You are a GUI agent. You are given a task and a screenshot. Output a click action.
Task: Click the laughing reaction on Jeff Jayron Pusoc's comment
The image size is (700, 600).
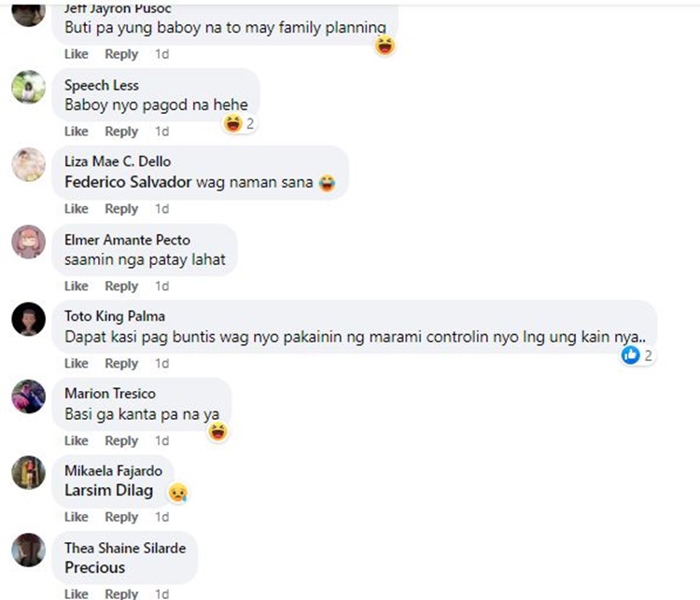[x=385, y=45]
